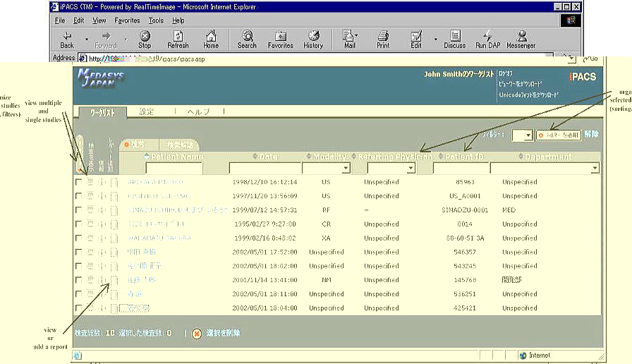Viewport: 632px width, 364px height.
Task: Open info icon for patient US_A0001 row
Action: (x=102, y=196)
